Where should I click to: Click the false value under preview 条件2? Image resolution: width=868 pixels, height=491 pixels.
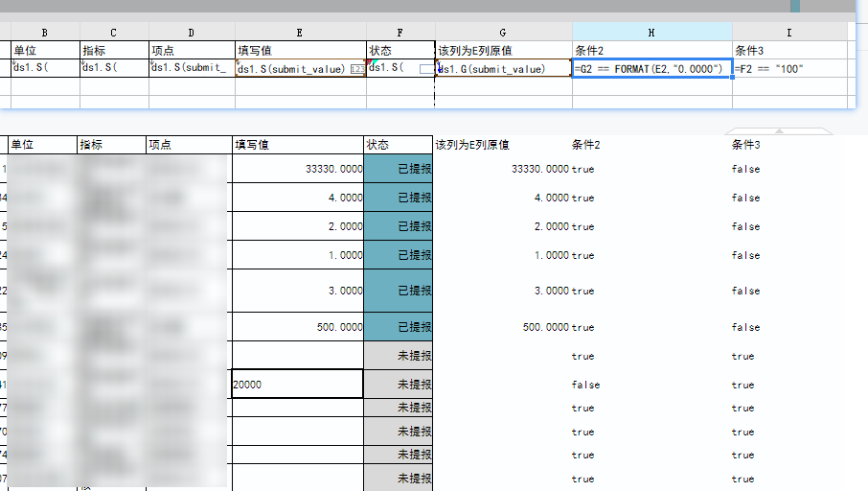[x=585, y=385]
